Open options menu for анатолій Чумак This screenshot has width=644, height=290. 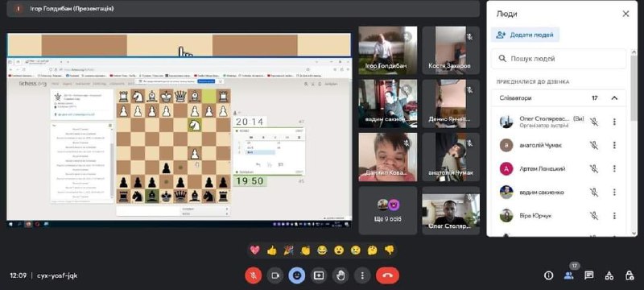pyautogui.click(x=614, y=146)
